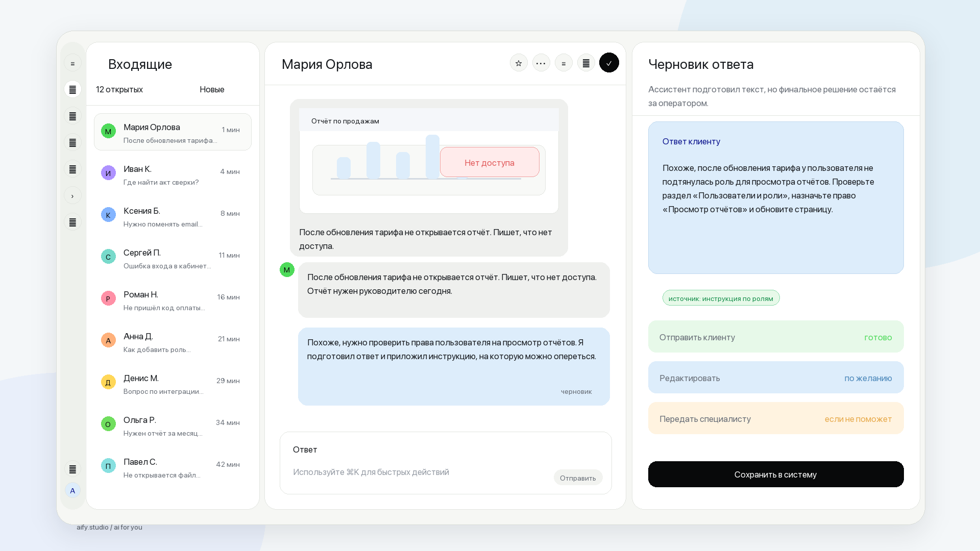Choose "Отправить клиенту" action option
This screenshot has width=980, height=551.
click(x=776, y=337)
